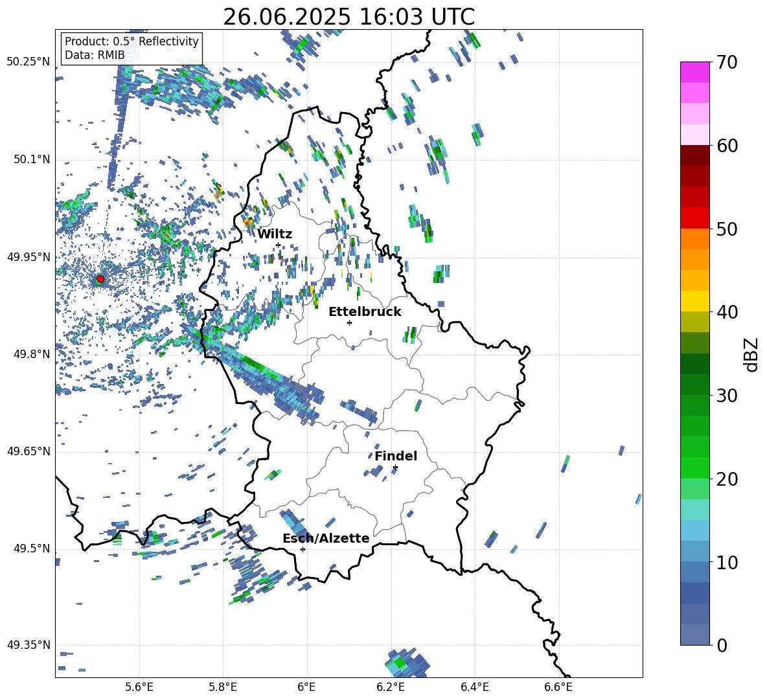
Task: Click the 50.1°N latitude label
Action: pyautogui.click(x=32, y=159)
